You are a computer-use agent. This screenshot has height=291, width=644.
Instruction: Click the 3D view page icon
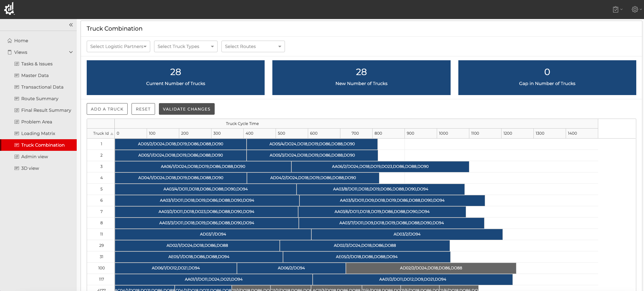[17, 168]
